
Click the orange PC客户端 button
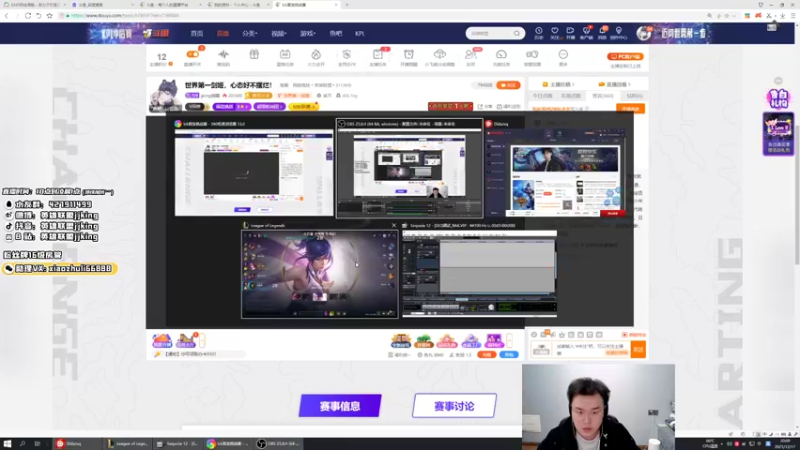coord(625,57)
